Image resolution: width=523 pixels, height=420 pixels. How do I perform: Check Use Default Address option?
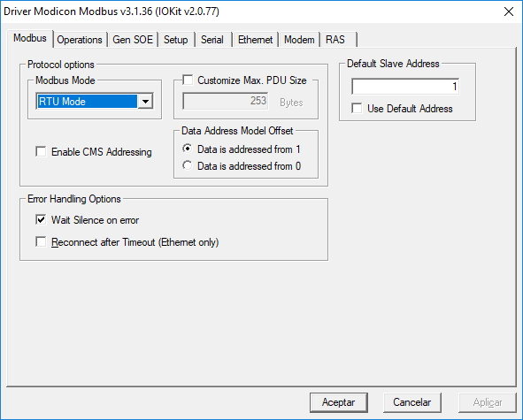pos(357,109)
